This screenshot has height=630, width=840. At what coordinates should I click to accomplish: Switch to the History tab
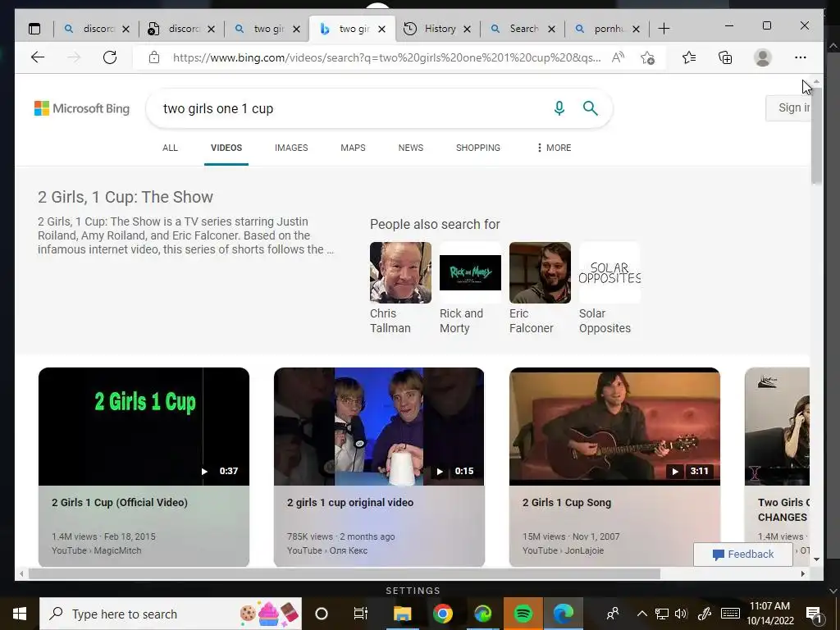coord(438,29)
